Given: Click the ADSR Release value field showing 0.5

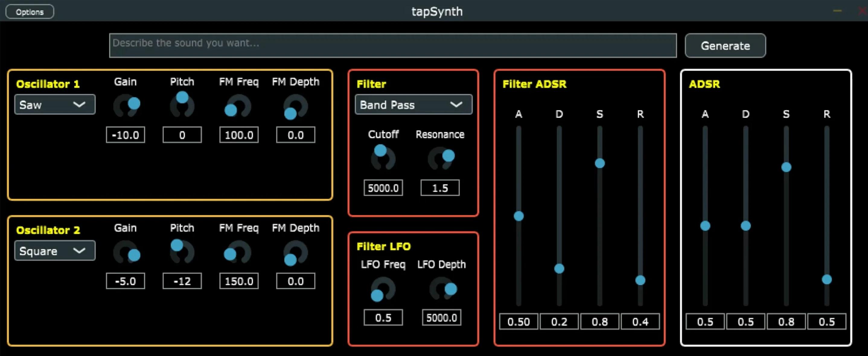Looking at the screenshot, I should click(826, 321).
